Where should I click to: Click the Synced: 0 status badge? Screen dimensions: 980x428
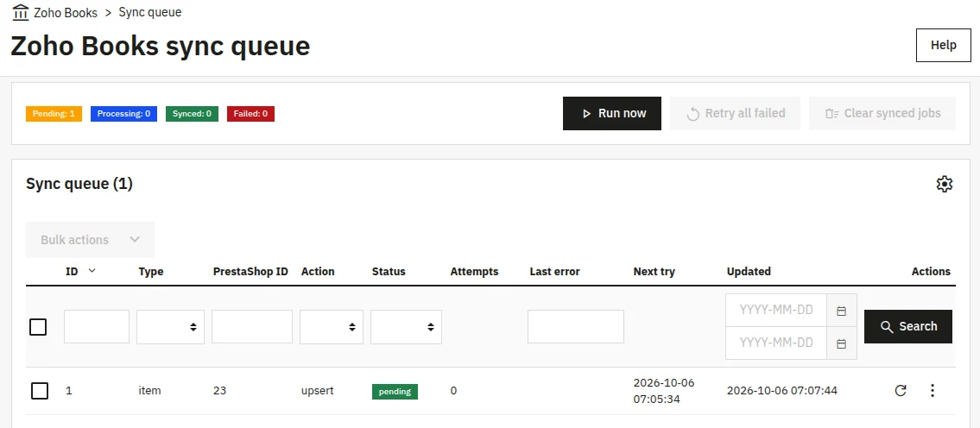(x=192, y=114)
